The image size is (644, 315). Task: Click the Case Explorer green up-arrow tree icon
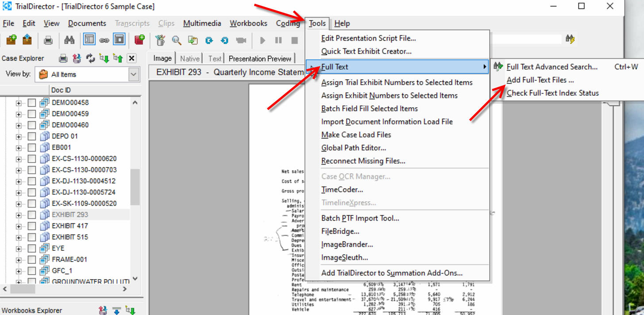coord(118,58)
